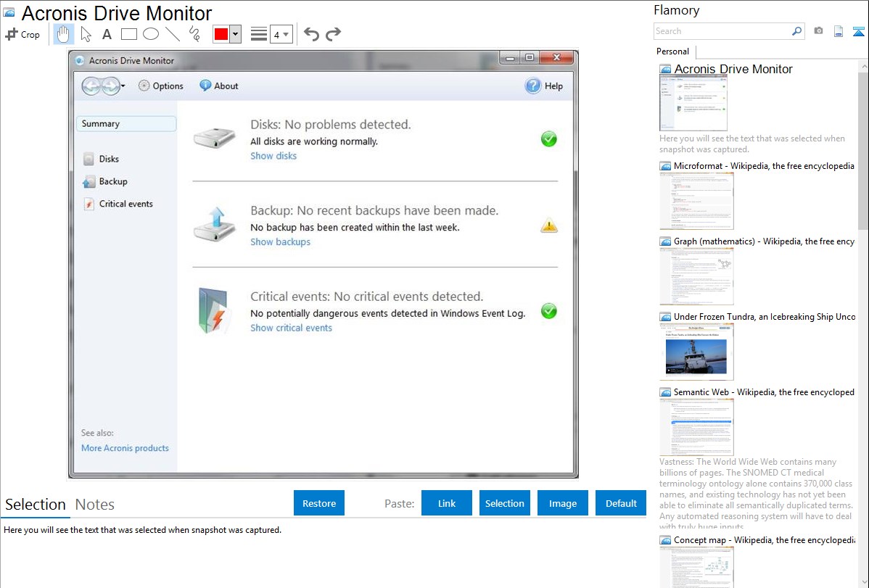
Task: Undo the last annotation
Action: tap(311, 34)
